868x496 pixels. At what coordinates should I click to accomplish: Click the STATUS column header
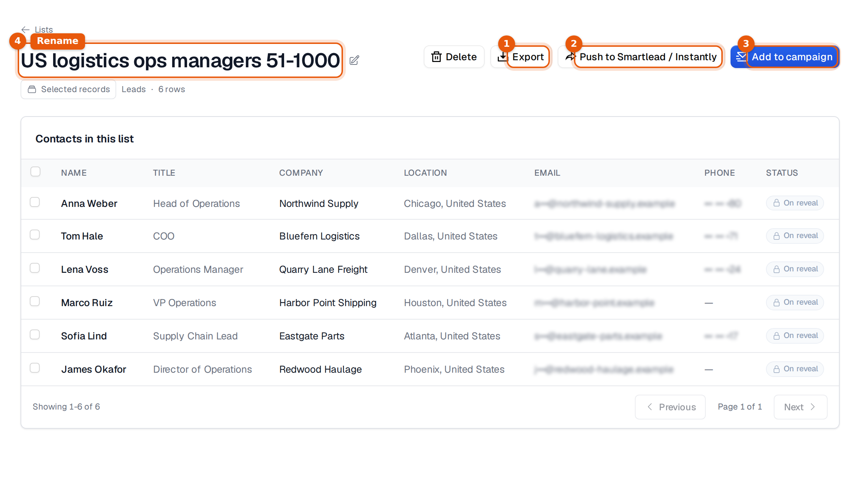coord(782,173)
